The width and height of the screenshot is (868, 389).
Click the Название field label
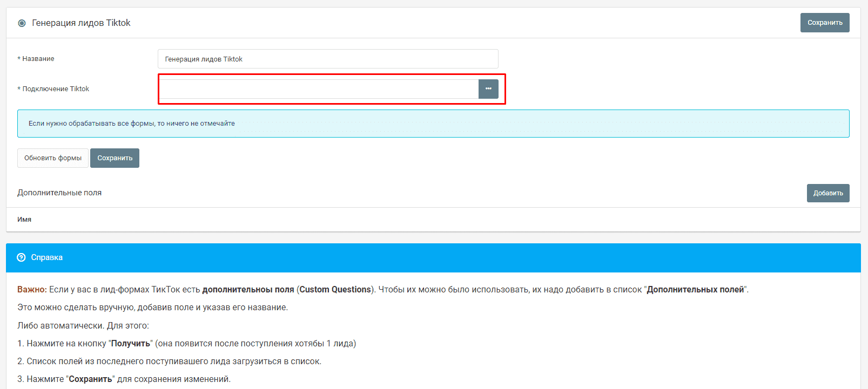(38, 59)
